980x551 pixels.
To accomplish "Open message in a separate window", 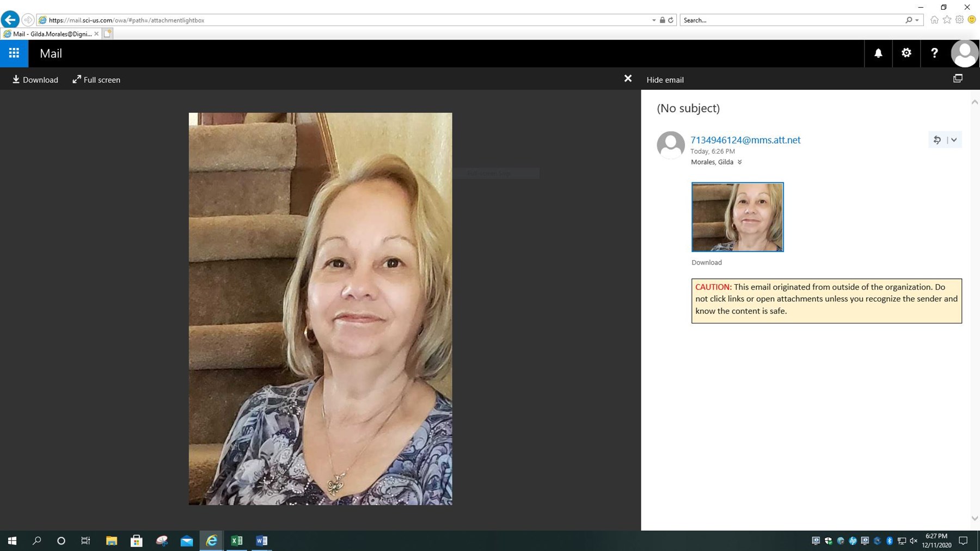I will (x=958, y=78).
